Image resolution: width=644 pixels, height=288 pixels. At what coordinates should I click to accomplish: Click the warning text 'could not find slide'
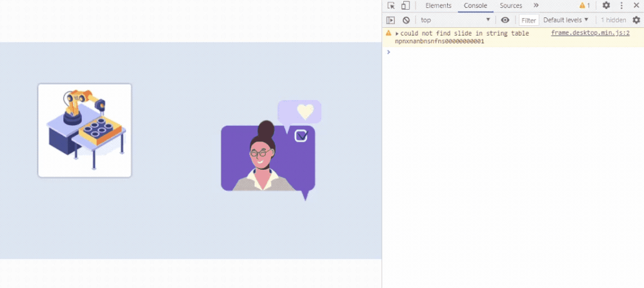(x=465, y=34)
